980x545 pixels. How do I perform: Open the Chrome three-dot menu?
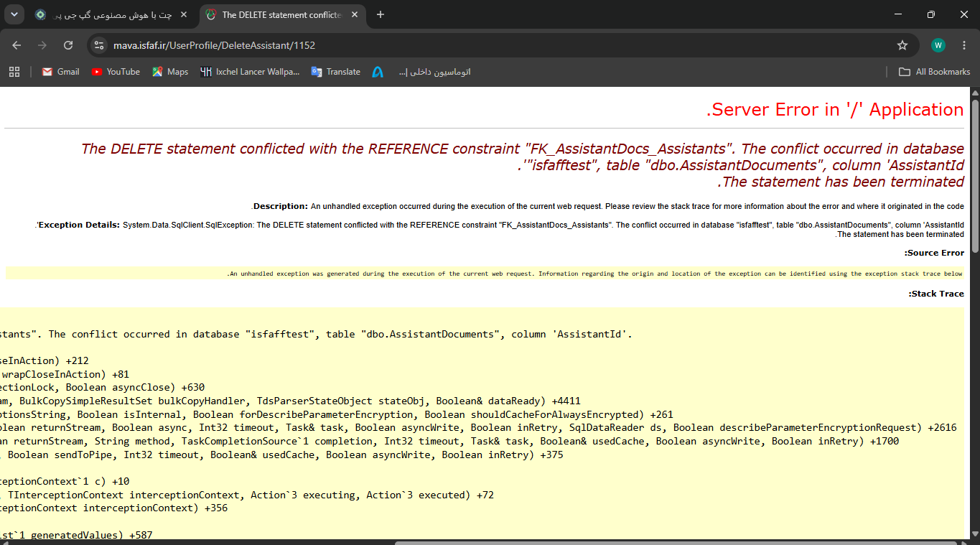tap(963, 45)
